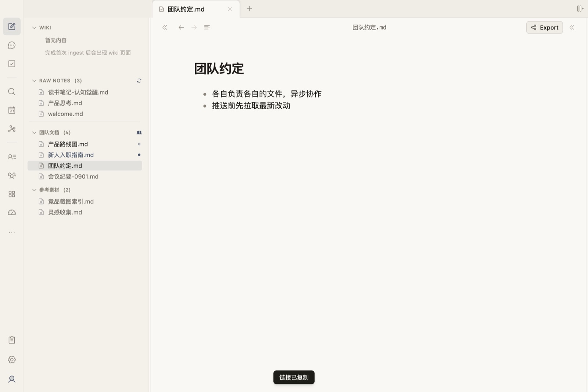Open the settings gear icon
The height and width of the screenshot is (392, 588).
[x=12, y=360]
